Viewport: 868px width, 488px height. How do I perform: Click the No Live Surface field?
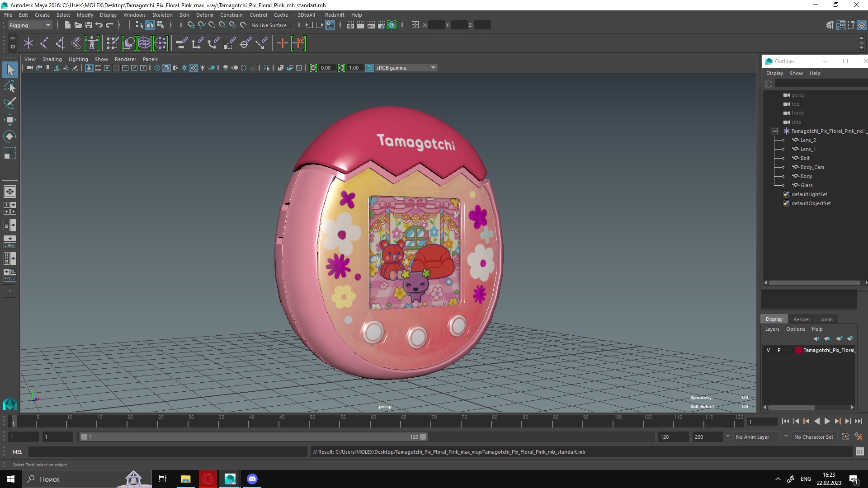pos(272,25)
